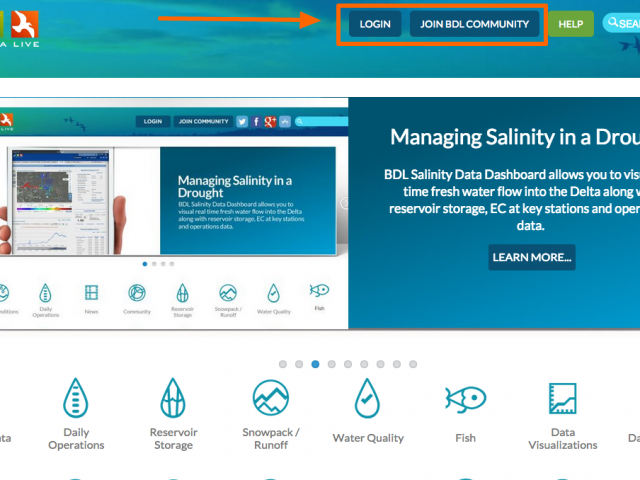This screenshot has height=480, width=640.
Task: Click the slide preview screenshot image
Action: [174, 213]
